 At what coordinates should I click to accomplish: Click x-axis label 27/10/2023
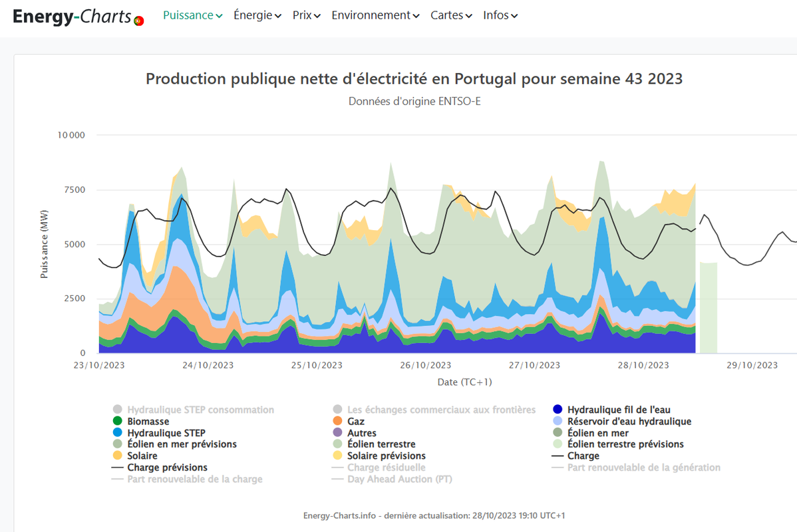pyautogui.click(x=534, y=365)
